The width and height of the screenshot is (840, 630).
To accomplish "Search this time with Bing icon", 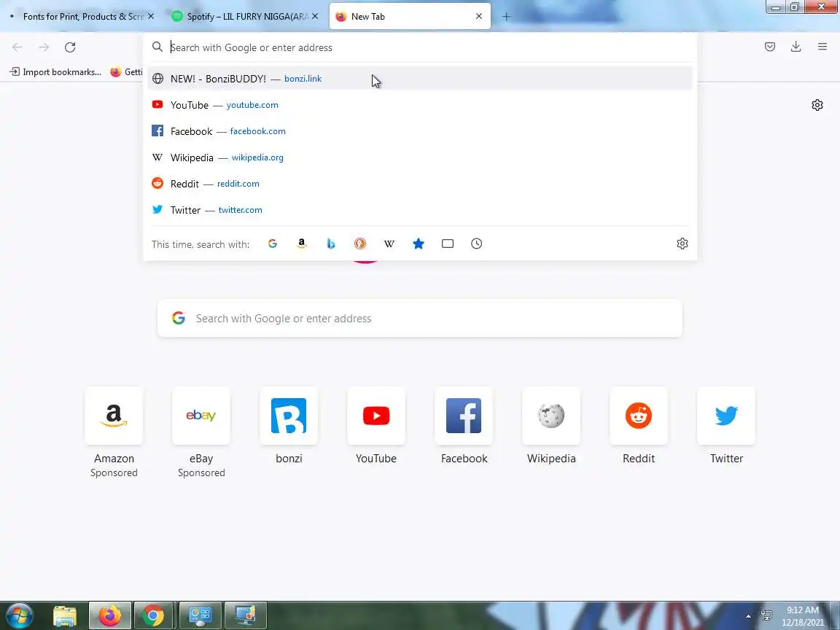I will [331, 244].
